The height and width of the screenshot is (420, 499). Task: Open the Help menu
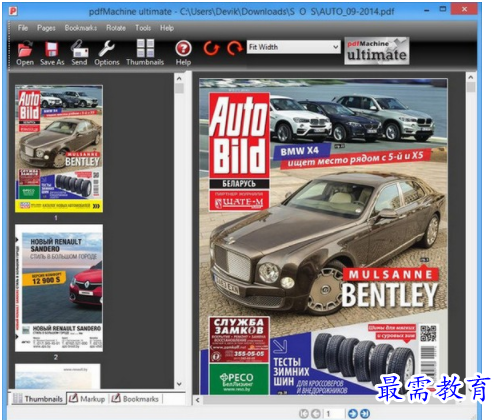tap(167, 28)
